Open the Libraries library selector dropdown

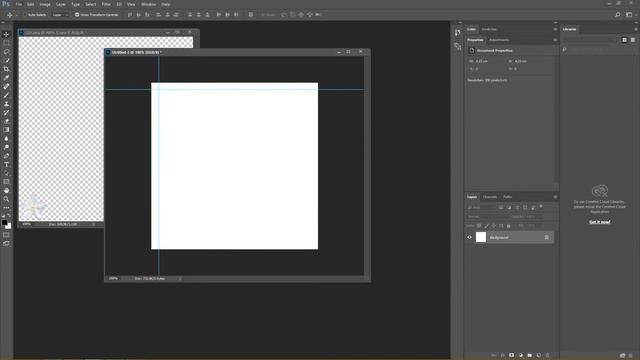tap(590, 40)
